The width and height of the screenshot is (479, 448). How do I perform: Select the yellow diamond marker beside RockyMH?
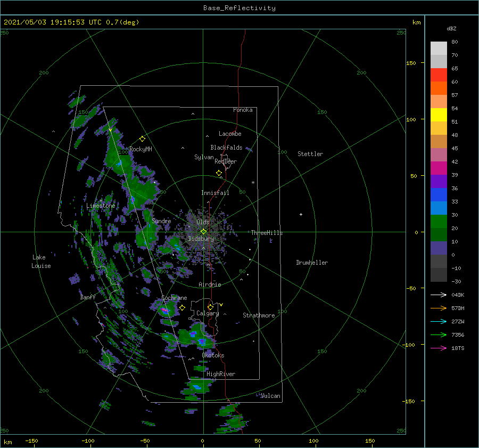click(x=142, y=139)
